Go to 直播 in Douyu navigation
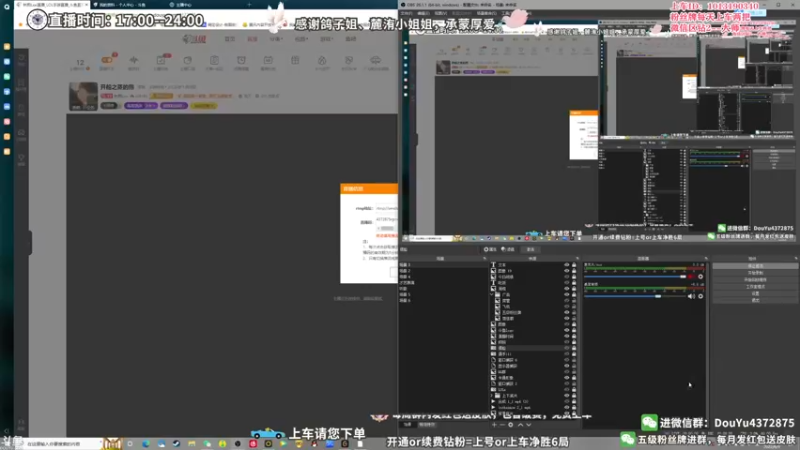The height and width of the screenshot is (450, 800). click(x=253, y=39)
